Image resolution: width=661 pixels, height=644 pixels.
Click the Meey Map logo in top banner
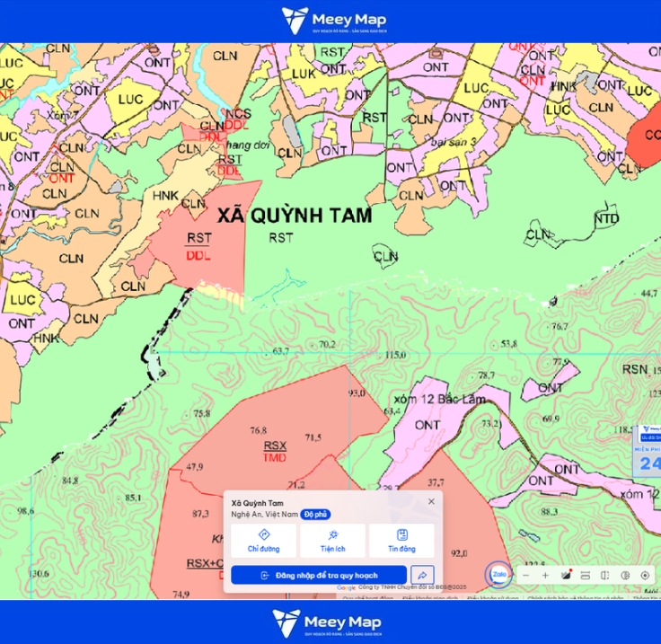tap(334, 21)
